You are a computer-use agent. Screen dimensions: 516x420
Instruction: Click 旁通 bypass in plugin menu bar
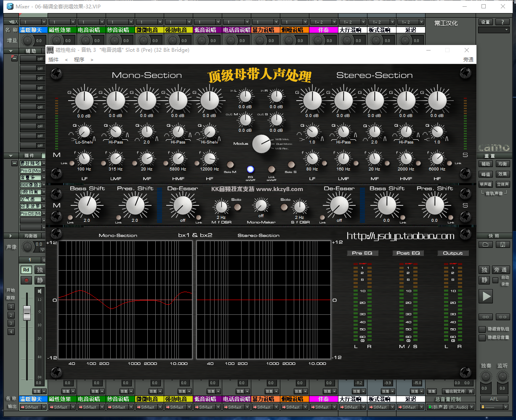pos(468,60)
